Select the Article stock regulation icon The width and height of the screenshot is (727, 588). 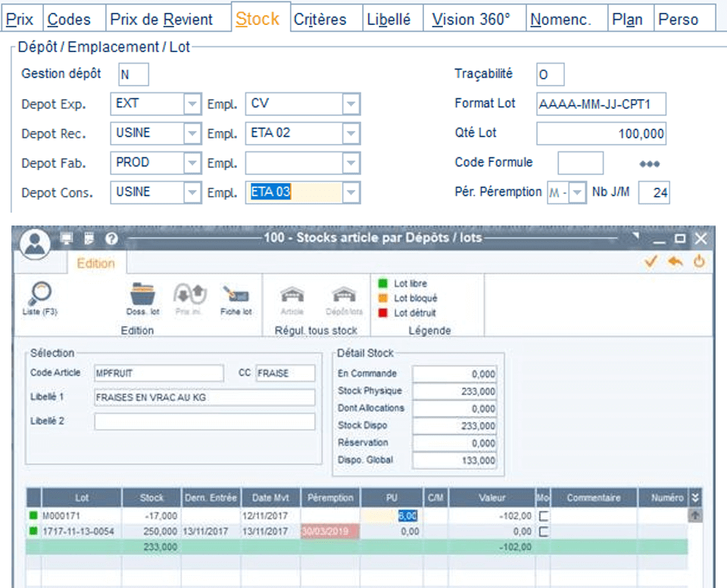pyautogui.click(x=292, y=294)
